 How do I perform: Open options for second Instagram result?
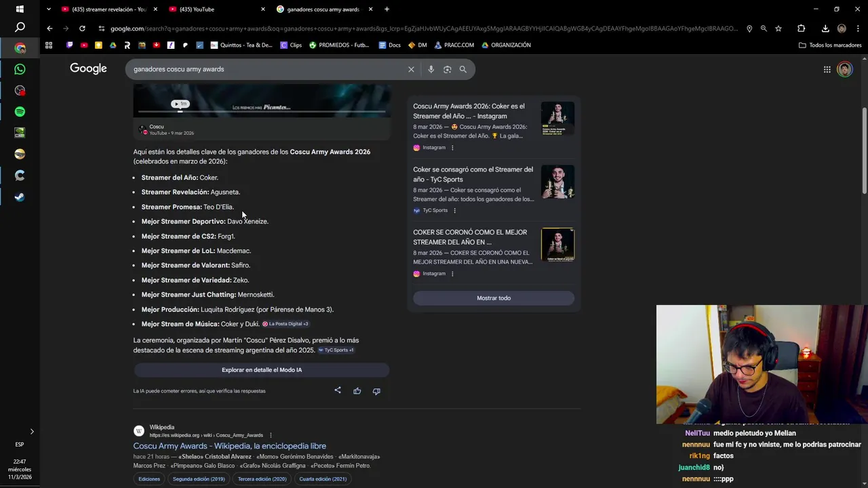click(452, 274)
